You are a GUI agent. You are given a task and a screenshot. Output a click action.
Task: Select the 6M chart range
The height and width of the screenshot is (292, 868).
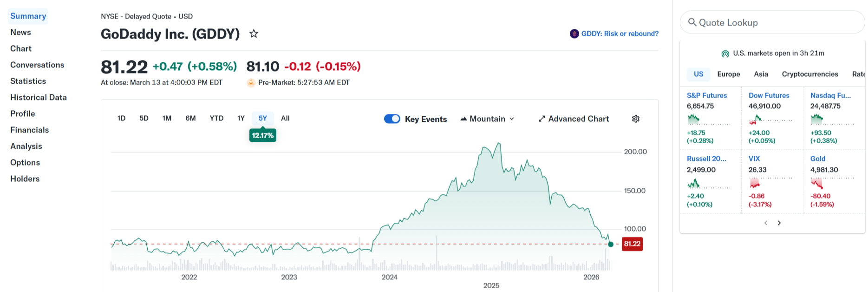click(x=190, y=119)
